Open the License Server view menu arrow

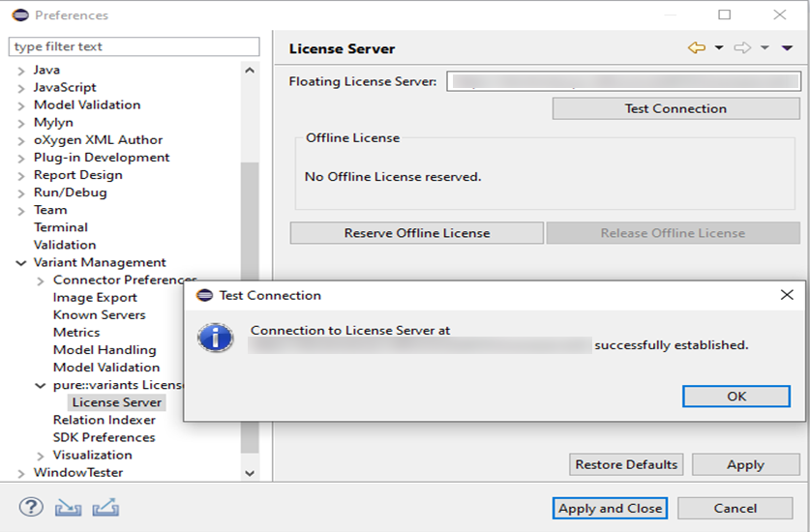788,48
